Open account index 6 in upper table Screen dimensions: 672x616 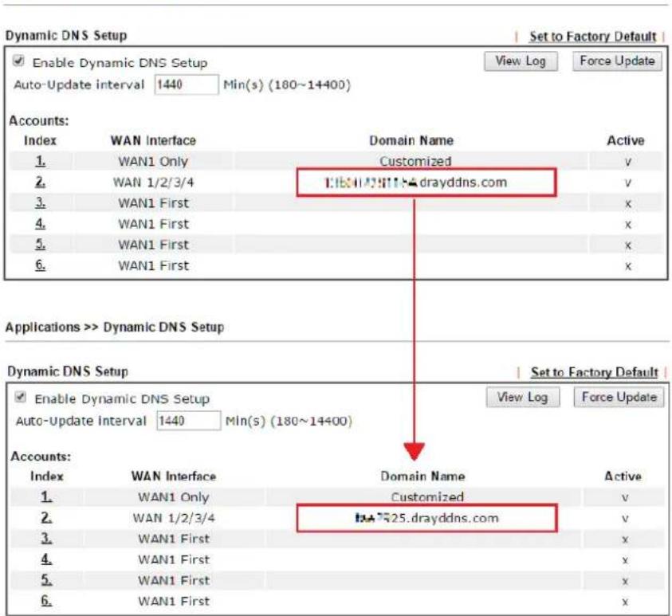click(x=41, y=265)
